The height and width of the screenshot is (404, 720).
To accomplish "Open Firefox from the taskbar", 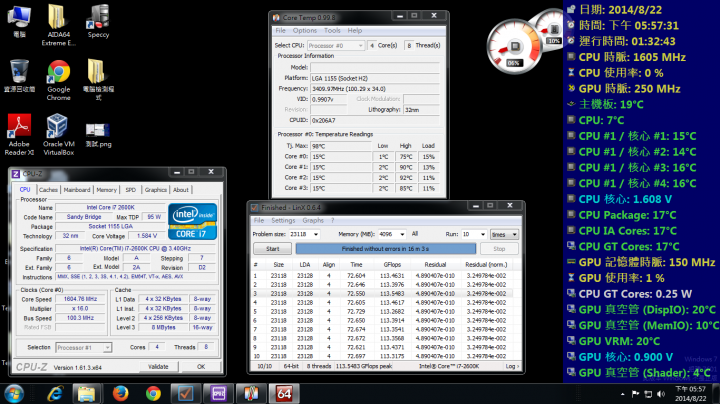I will coord(120,394).
